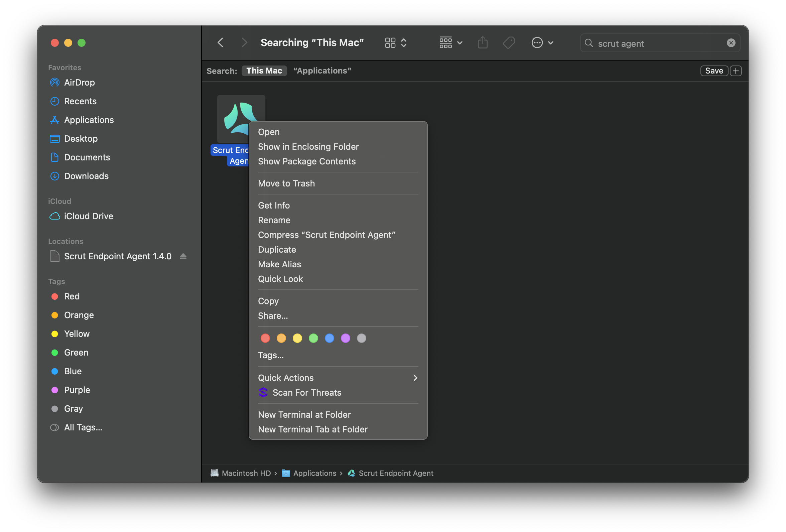786x532 pixels.
Task: Choose Get Info from context menu
Action: pyautogui.click(x=338, y=205)
